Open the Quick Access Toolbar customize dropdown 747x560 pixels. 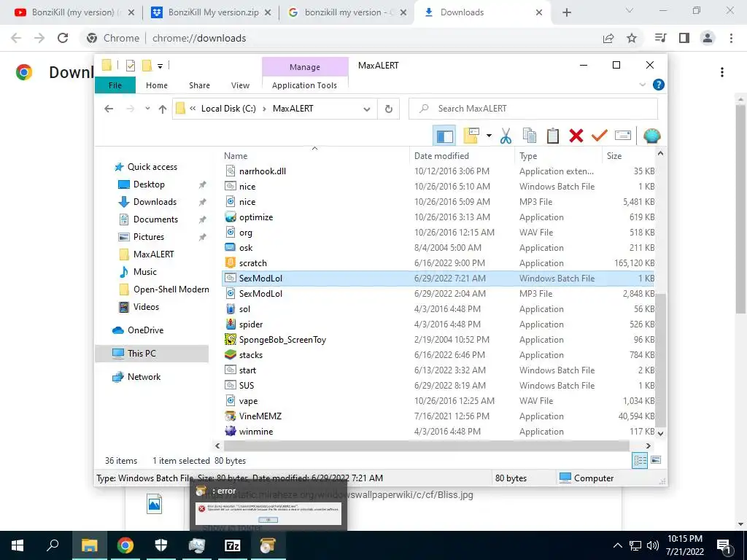point(160,66)
